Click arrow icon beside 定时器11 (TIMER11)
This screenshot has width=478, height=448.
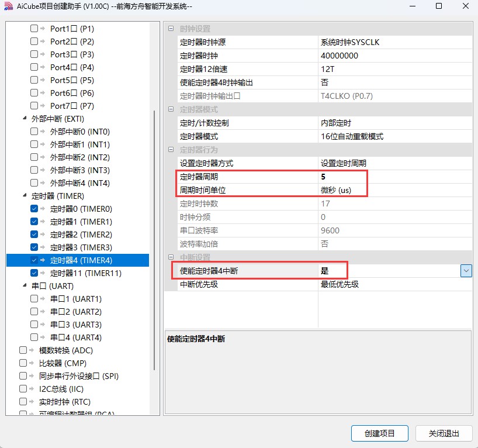[x=43, y=273]
